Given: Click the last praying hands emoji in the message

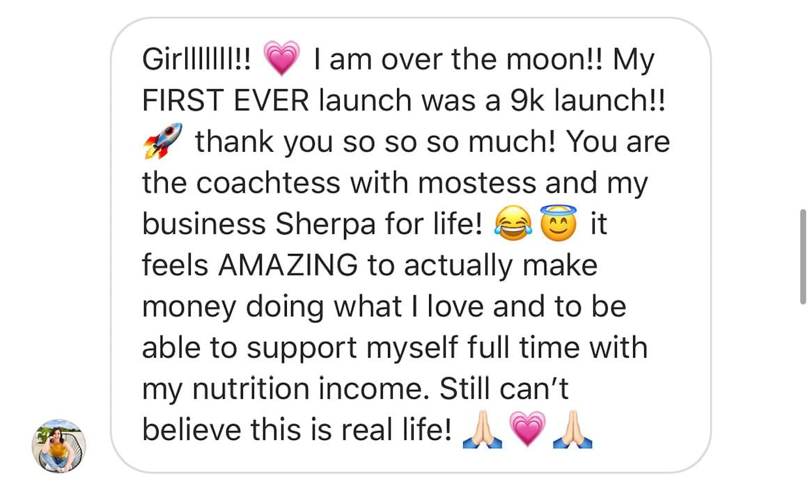Looking at the screenshot, I should (x=572, y=429).
